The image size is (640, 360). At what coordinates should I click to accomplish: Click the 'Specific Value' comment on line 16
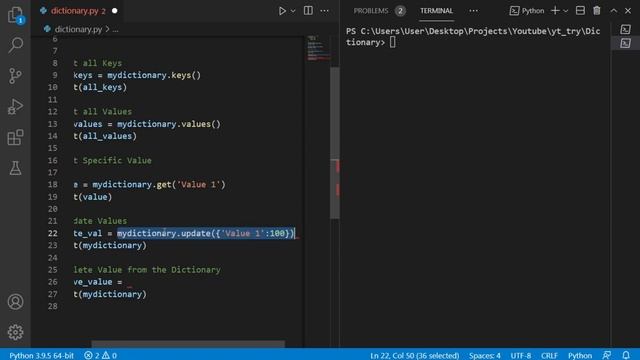[x=117, y=160]
